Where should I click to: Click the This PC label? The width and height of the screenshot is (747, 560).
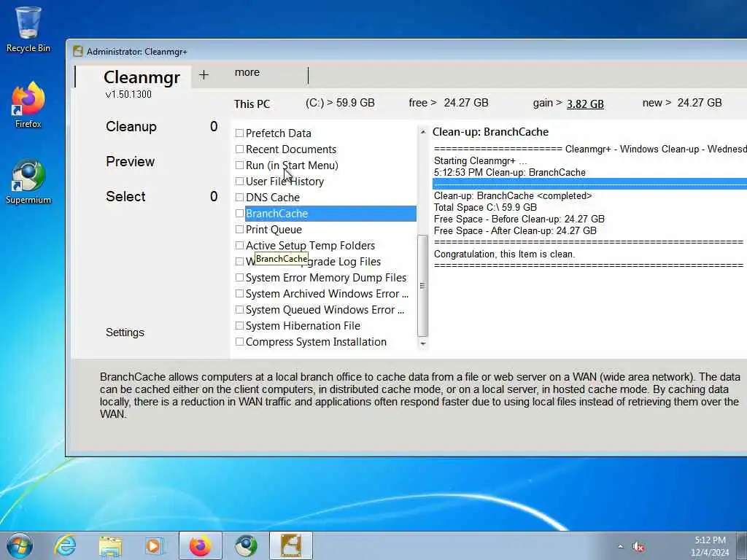[x=252, y=104]
